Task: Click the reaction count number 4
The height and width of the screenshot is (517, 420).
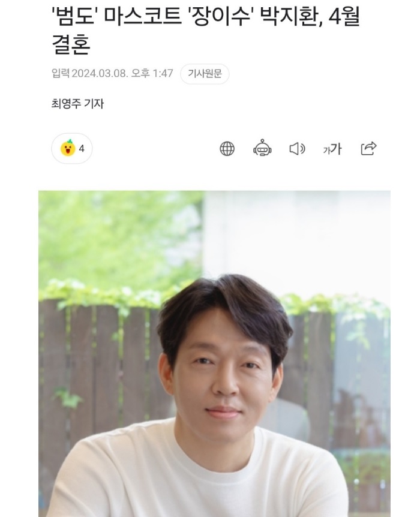Action: click(x=82, y=149)
